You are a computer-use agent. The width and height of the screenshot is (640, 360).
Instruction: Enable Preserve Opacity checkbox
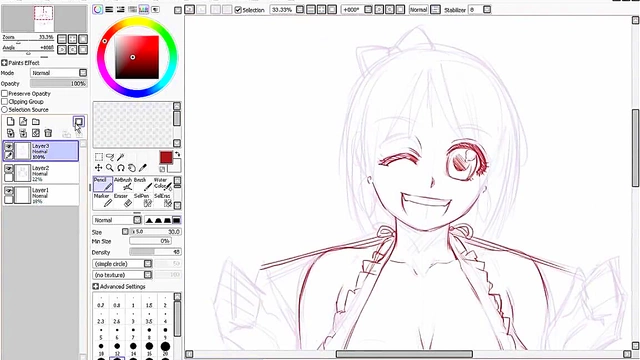coord(4,93)
